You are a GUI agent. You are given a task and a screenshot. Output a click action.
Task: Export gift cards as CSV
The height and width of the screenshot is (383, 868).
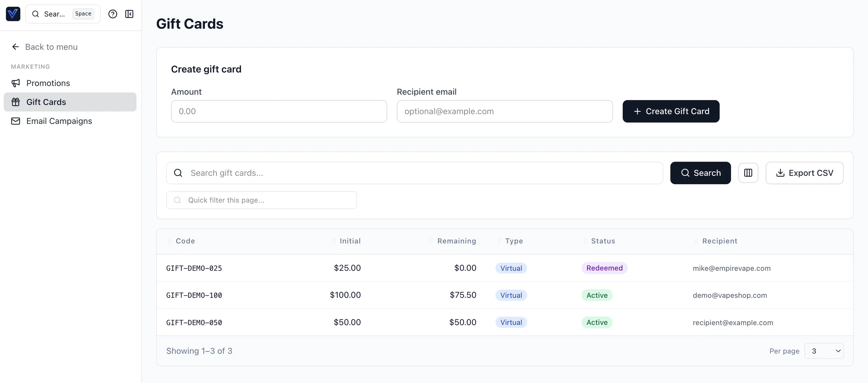pyautogui.click(x=804, y=173)
